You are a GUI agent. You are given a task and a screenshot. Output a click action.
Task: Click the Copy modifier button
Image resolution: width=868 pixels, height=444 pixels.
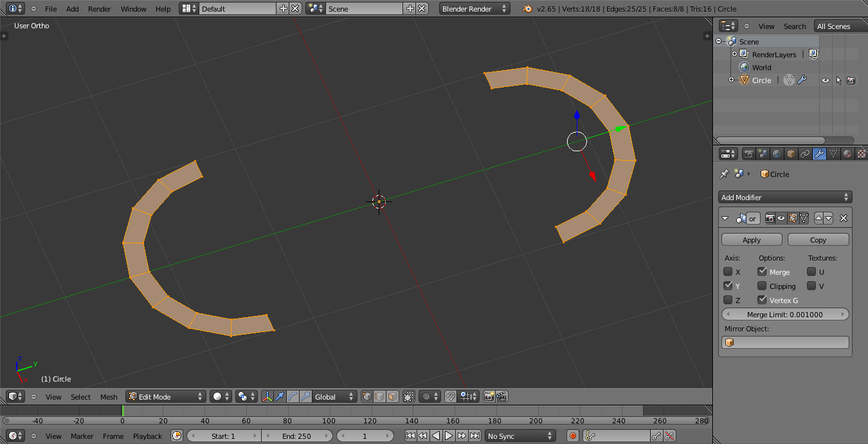pyautogui.click(x=818, y=239)
